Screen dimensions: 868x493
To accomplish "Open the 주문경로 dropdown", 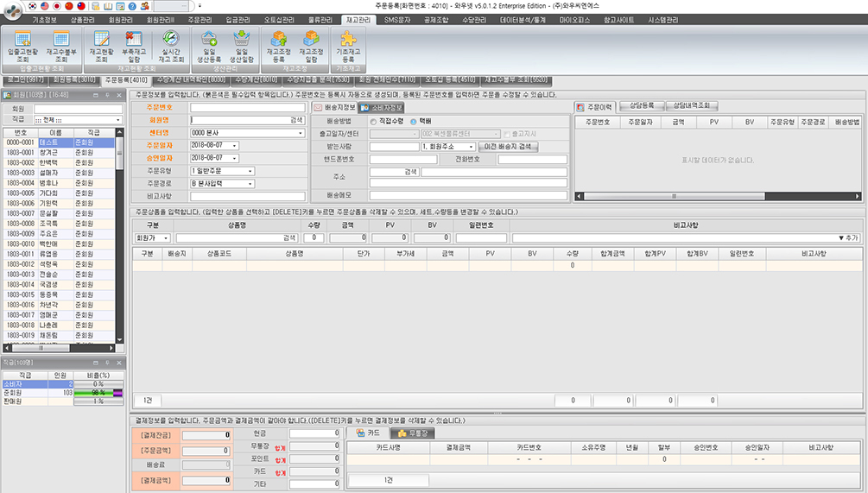I will point(250,184).
